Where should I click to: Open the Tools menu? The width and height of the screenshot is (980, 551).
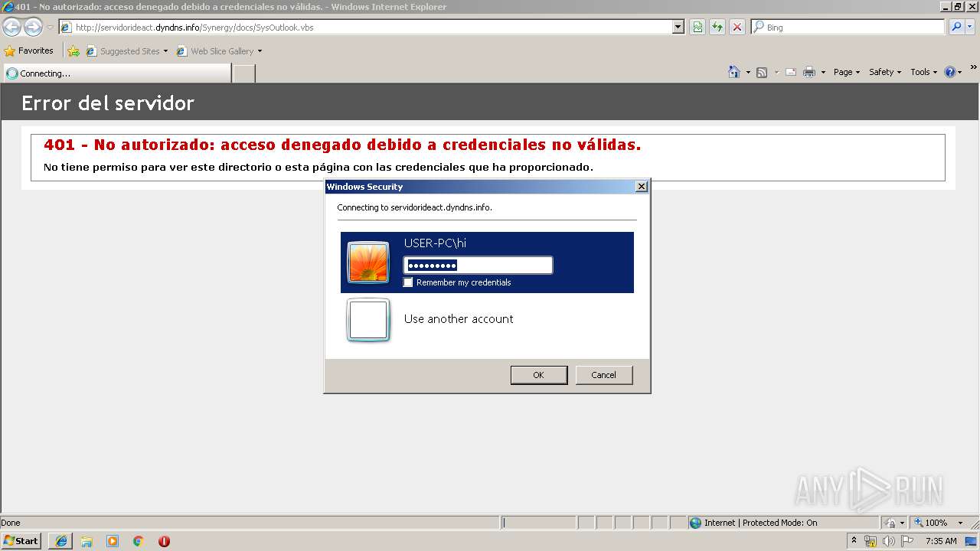pos(923,72)
